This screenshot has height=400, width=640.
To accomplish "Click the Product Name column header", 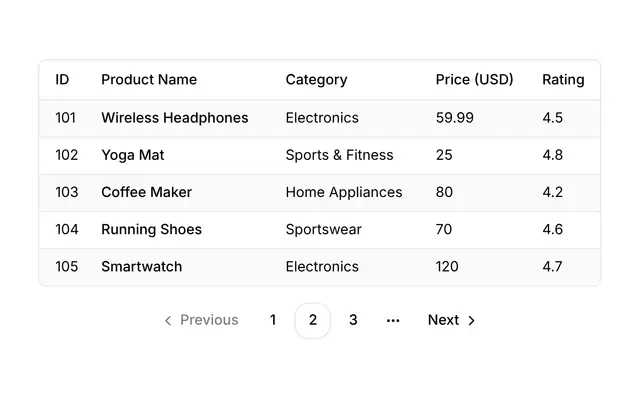I will point(149,79).
